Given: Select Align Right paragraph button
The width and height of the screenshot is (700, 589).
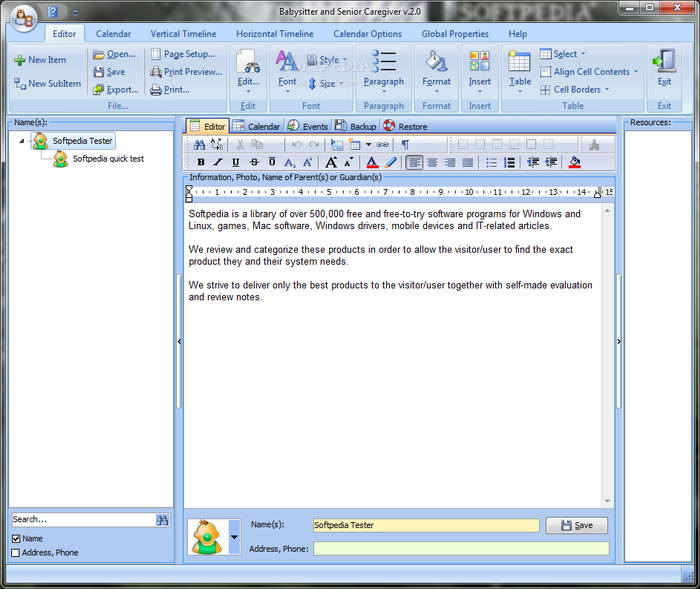Looking at the screenshot, I should point(450,163).
